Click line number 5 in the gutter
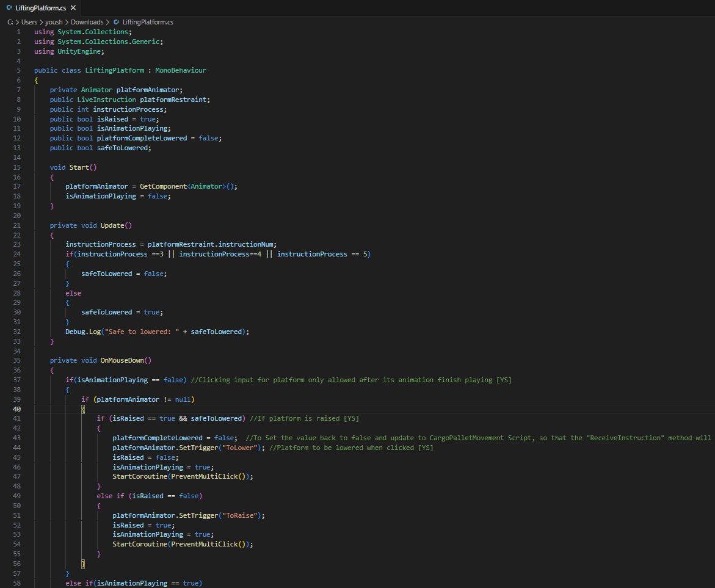This screenshot has width=715, height=588. pyautogui.click(x=19, y=70)
